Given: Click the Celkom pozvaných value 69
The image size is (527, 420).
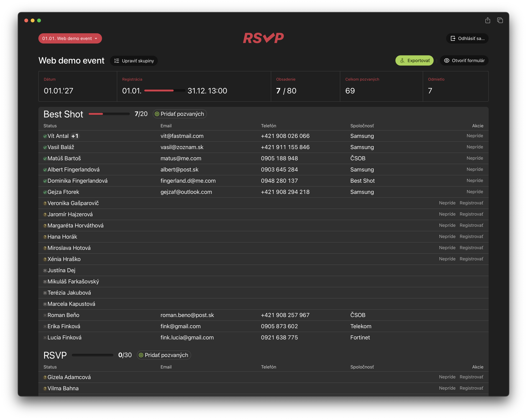Looking at the screenshot, I should [x=350, y=91].
